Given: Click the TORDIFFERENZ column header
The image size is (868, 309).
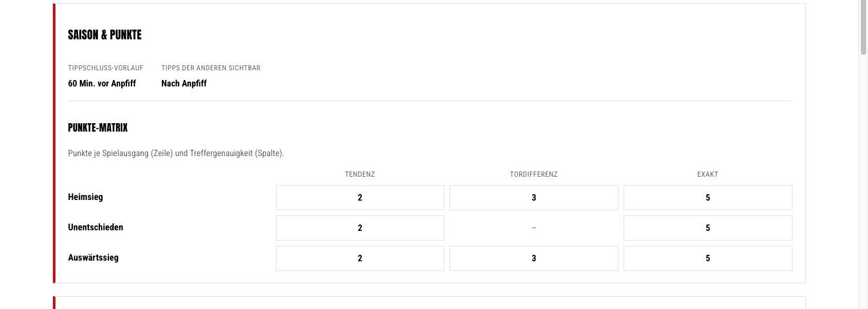Looking at the screenshot, I should click(534, 174).
